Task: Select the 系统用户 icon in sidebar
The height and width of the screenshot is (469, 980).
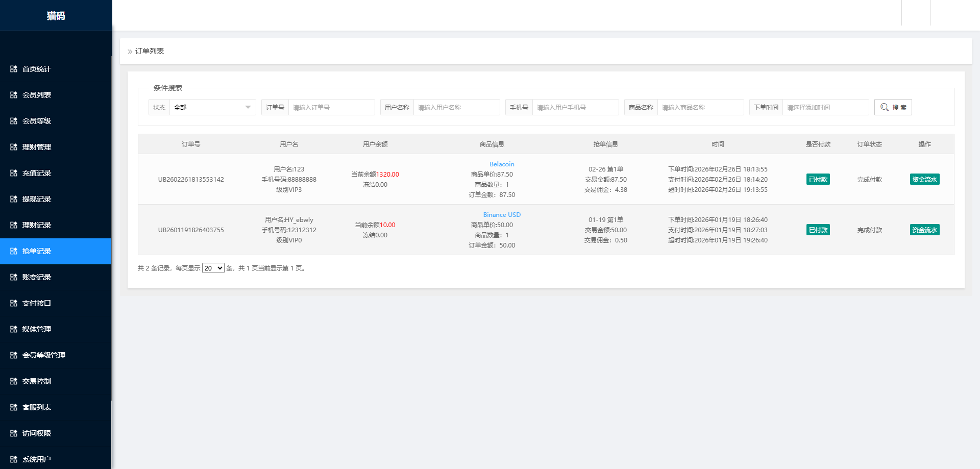Action: pos(14,459)
